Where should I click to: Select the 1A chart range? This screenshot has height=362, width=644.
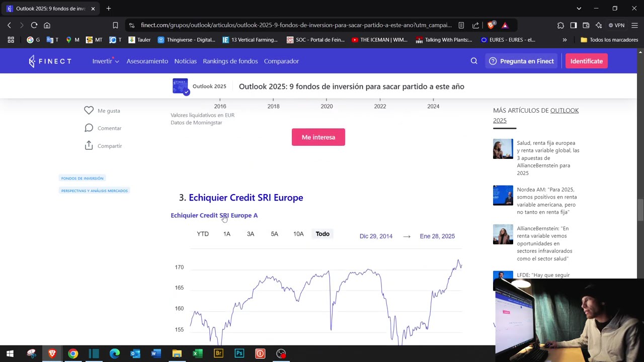(x=227, y=234)
